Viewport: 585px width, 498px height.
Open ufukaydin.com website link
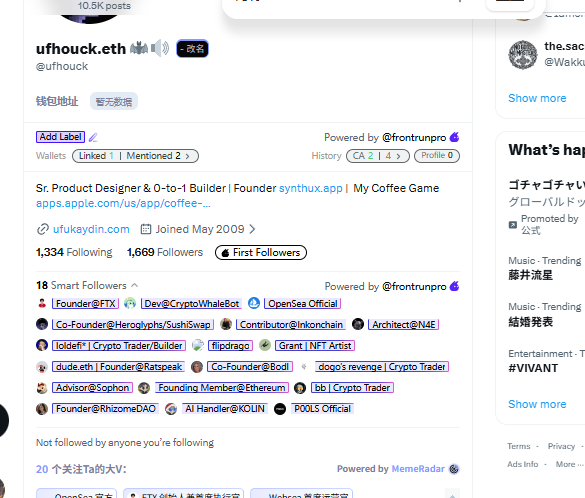click(91, 229)
